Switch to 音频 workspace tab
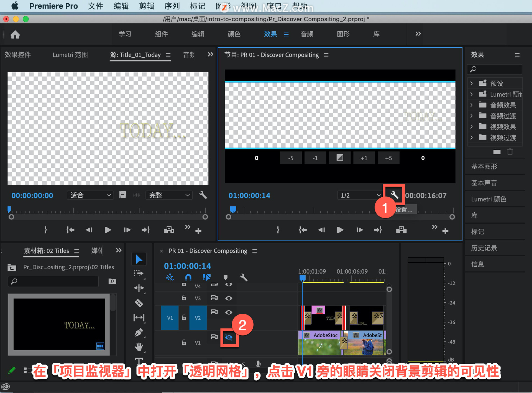Image resolution: width=532 pixels, height=393 pixels. point(307,34)
